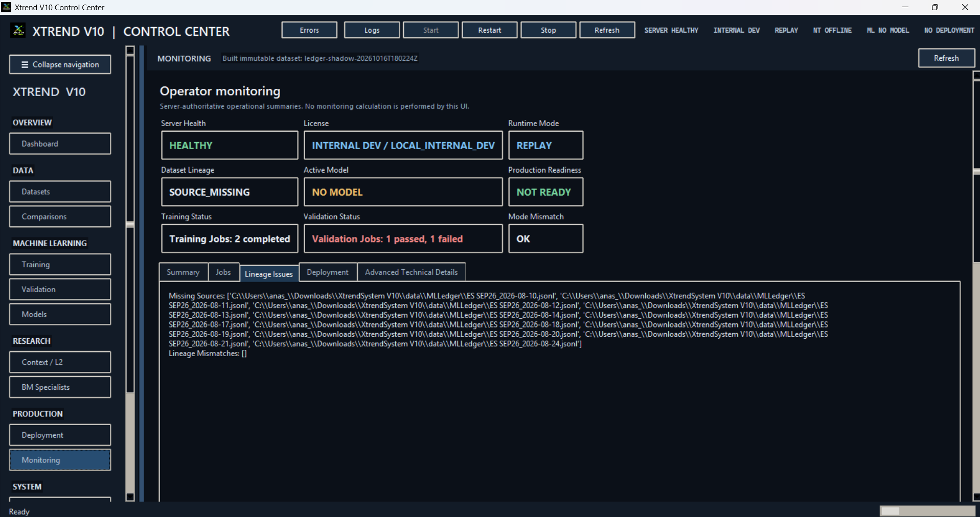The height and width of the screenshot is (517, 980).
Task: Click Training Jobs: 2 completed status
Action: click(x=230, y=239)
